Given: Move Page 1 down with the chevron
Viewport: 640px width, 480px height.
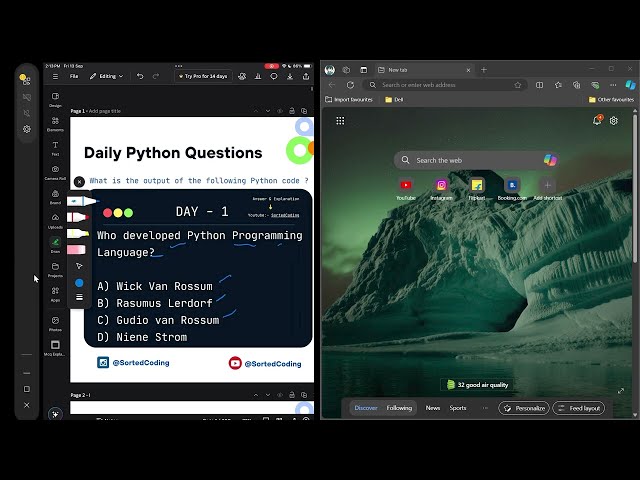Looking at the screenshot, I should point(268,111).
